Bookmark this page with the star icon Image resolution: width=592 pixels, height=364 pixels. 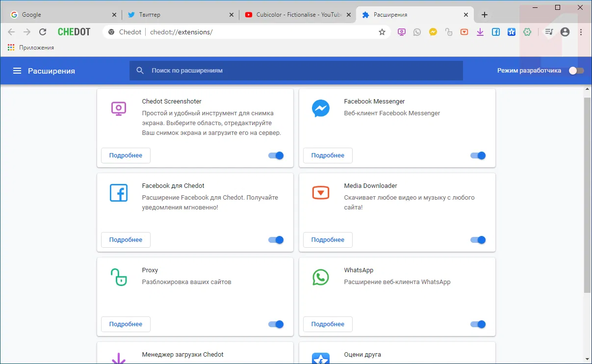pos(382,32)
